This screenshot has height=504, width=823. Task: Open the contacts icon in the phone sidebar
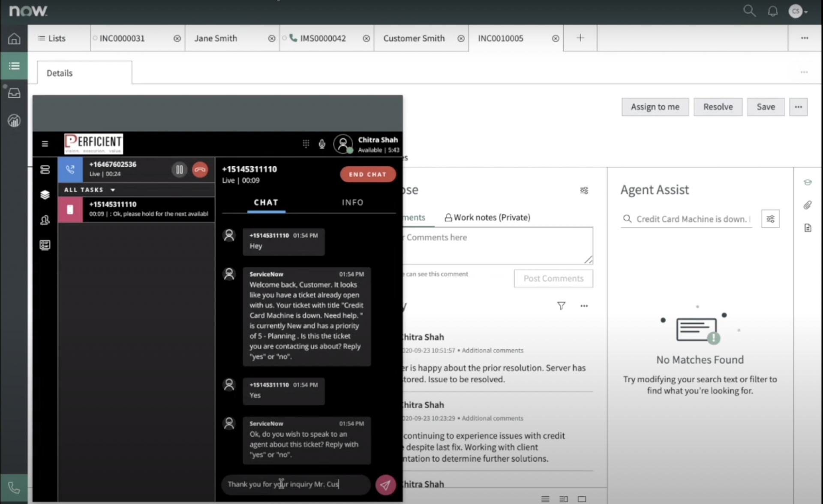pyautogui.click(x=45, y=220)
